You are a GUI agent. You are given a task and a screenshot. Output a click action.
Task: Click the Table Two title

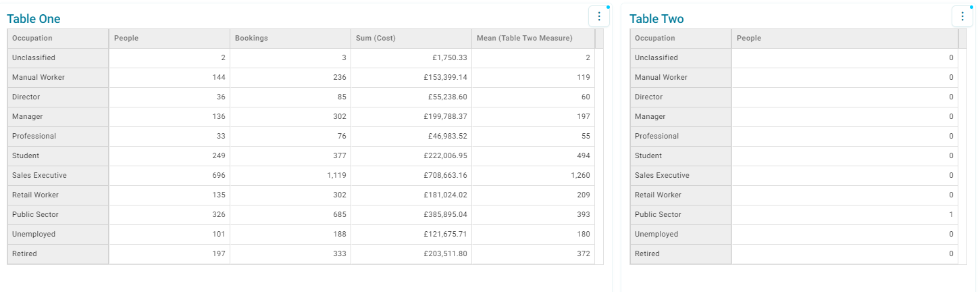[x=656, y=19]
